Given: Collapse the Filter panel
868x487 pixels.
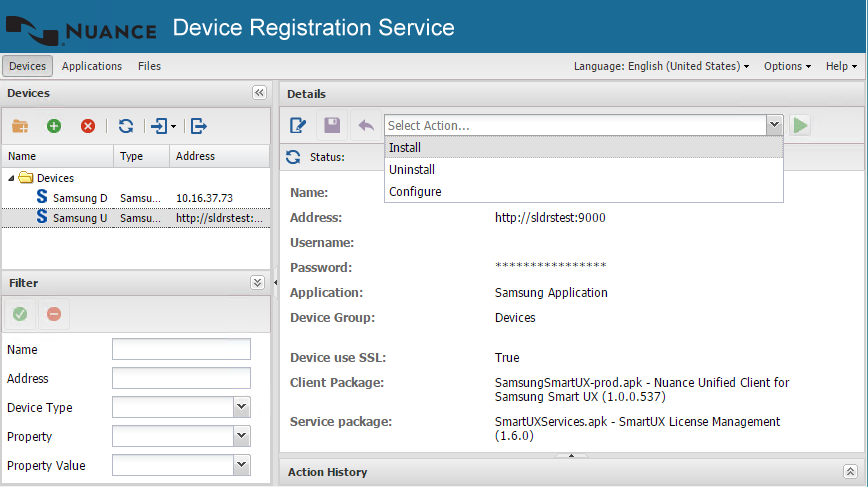Looking at the screenshot, I should click(x=257, y=283).
